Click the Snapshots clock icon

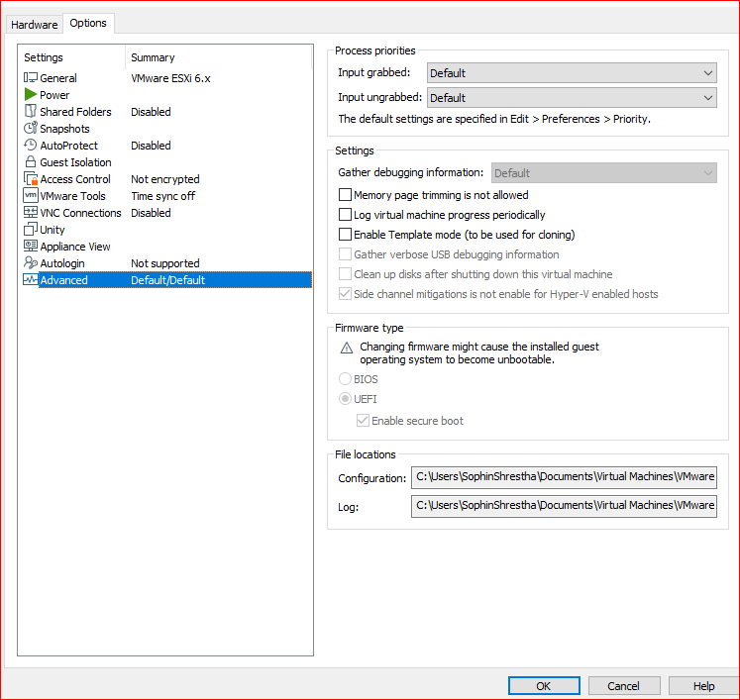(x=31, y=128)
